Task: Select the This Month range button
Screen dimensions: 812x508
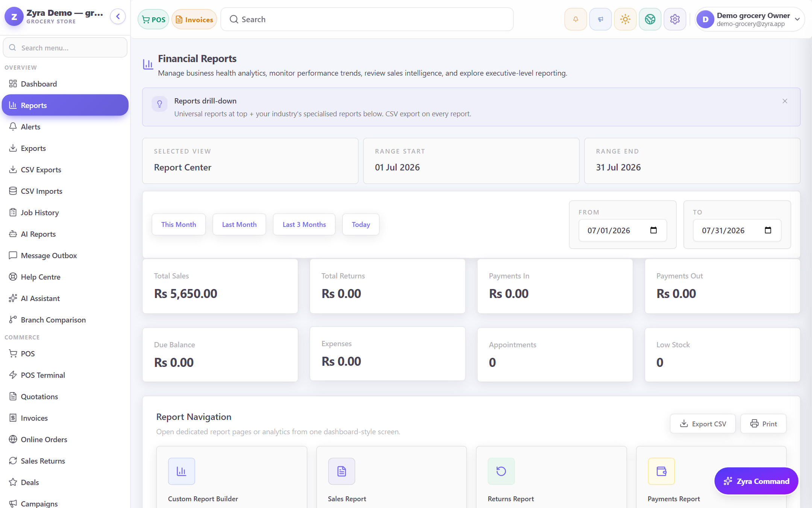Action: pos(179,224)
